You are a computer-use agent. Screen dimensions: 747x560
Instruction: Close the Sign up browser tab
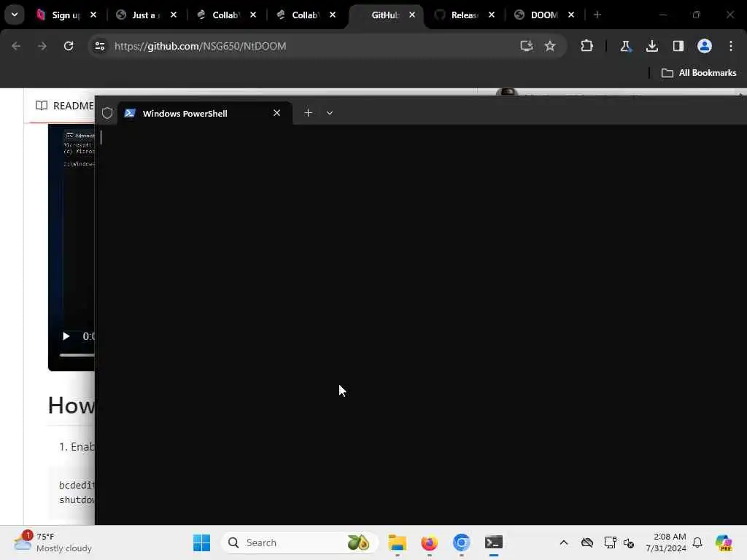click(x=93, y=15)
